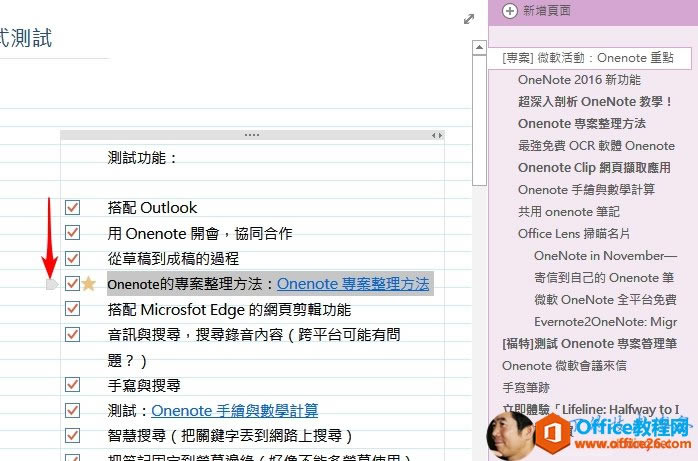Toggle the 音訊與搜尋 checkbox
Viewport: 698px width, 461px height.
click(72, 334)
